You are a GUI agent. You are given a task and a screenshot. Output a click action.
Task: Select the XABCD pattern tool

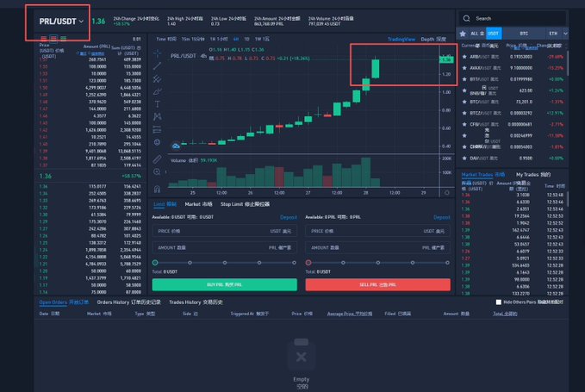157,117
